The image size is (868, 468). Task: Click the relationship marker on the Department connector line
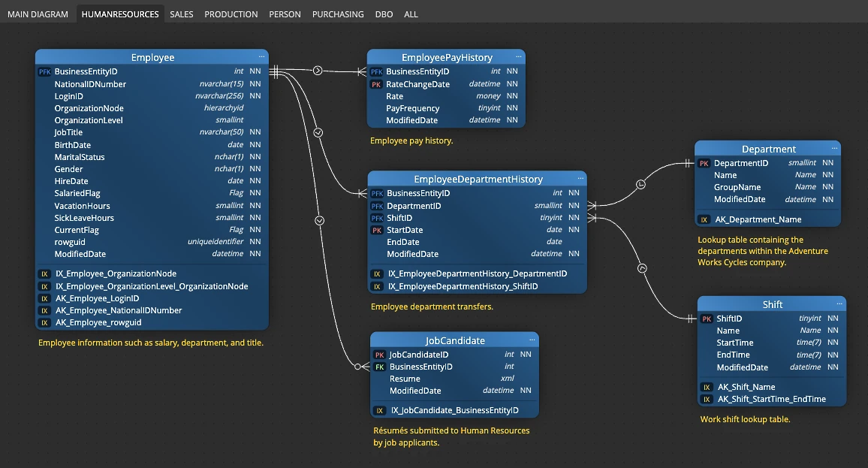640,185
